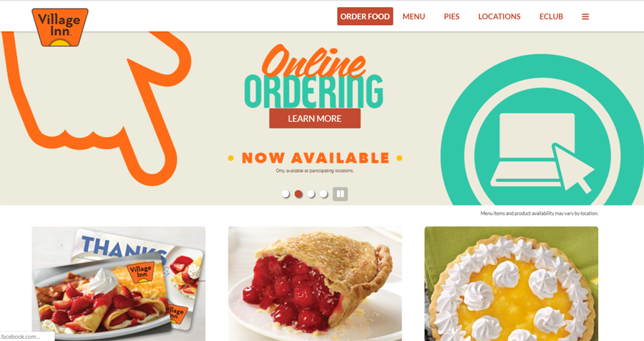Click the Order Food button
644x341 pixels.
tap(365, 16)
